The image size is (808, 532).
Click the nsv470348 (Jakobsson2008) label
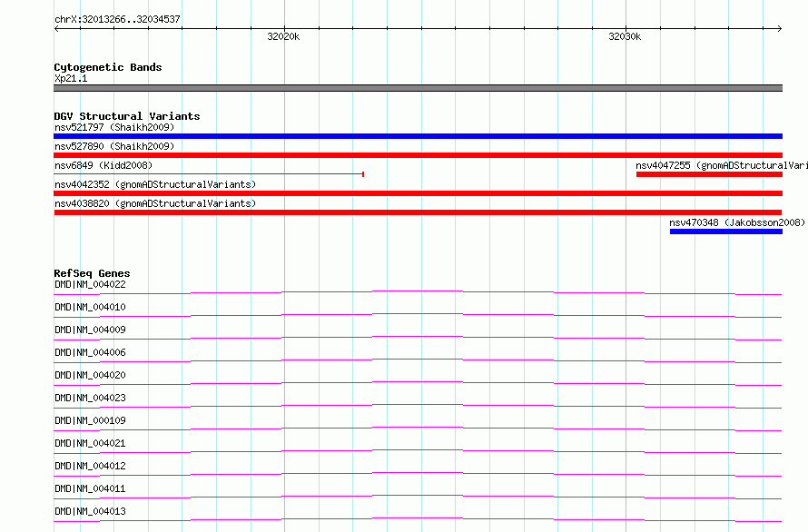tap(737, 222)
